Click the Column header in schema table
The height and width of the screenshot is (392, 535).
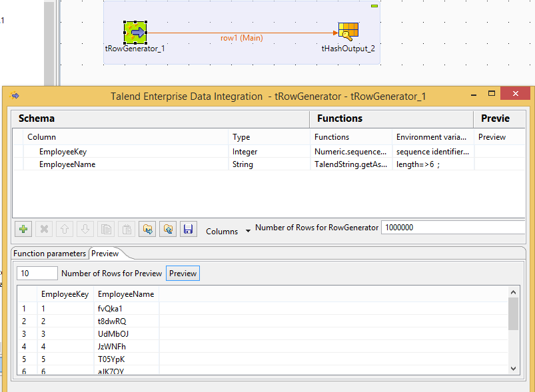tap(125, 137)
